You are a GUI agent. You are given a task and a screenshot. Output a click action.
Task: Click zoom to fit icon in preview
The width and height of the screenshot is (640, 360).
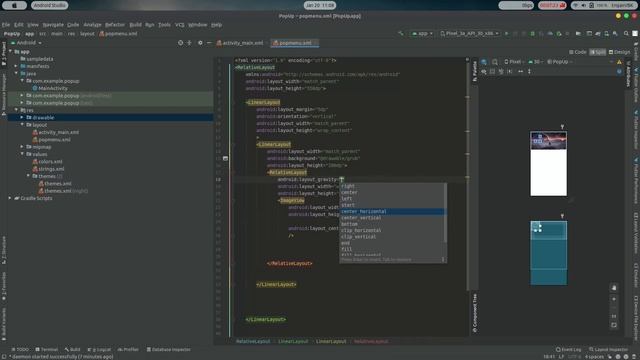tap(614, 325)
